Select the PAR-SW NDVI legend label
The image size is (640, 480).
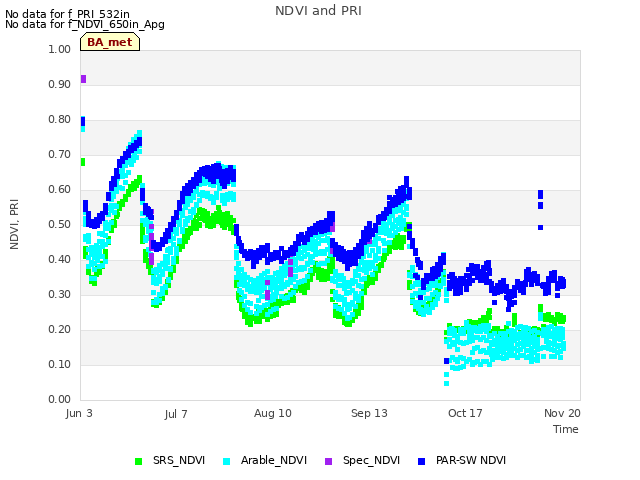click(x=471, y=460)
